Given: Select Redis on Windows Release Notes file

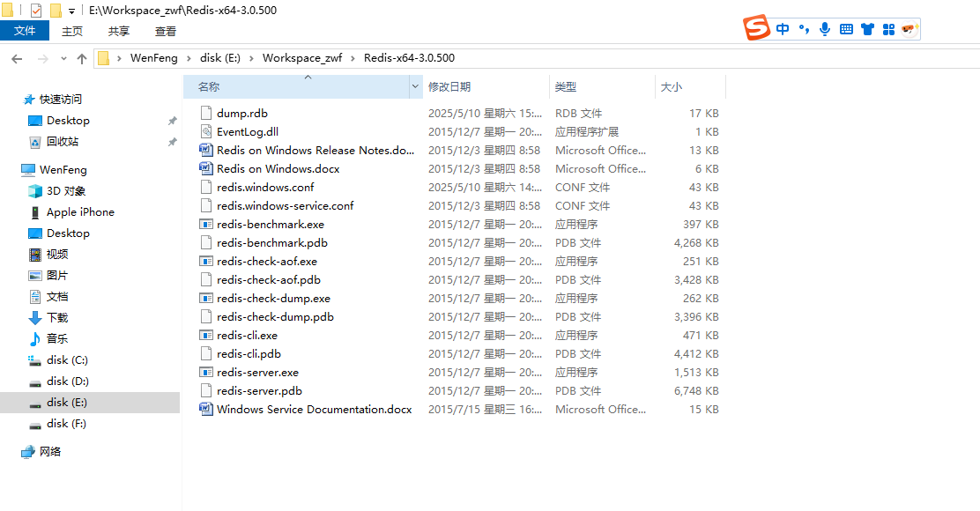Looking at the screenshot, I should [316, 151].
